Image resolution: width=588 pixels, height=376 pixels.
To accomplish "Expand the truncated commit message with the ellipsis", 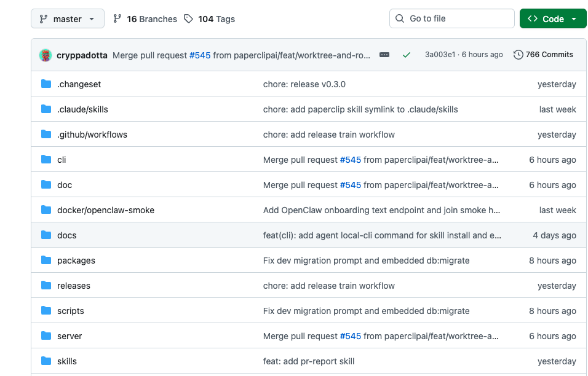I will [384, 54].
